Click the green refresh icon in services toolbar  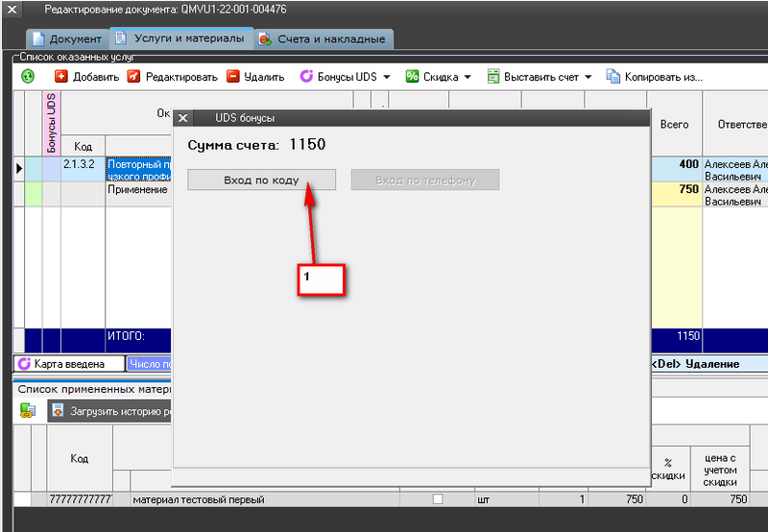point(27,76)
